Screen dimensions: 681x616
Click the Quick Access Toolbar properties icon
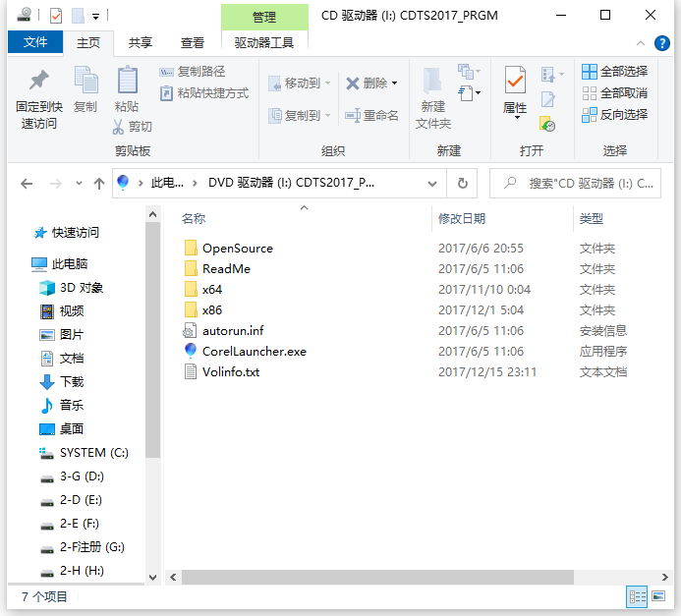(56, 16)
